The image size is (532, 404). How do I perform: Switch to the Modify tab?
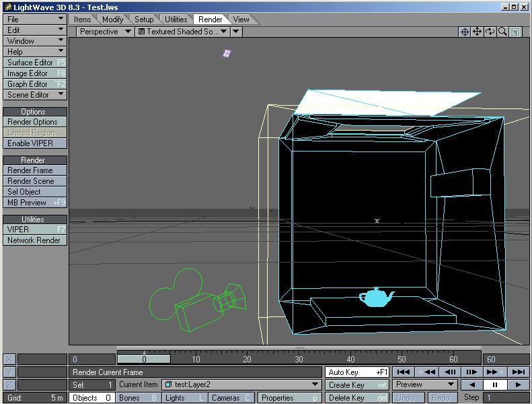click(x=112, y=20)
